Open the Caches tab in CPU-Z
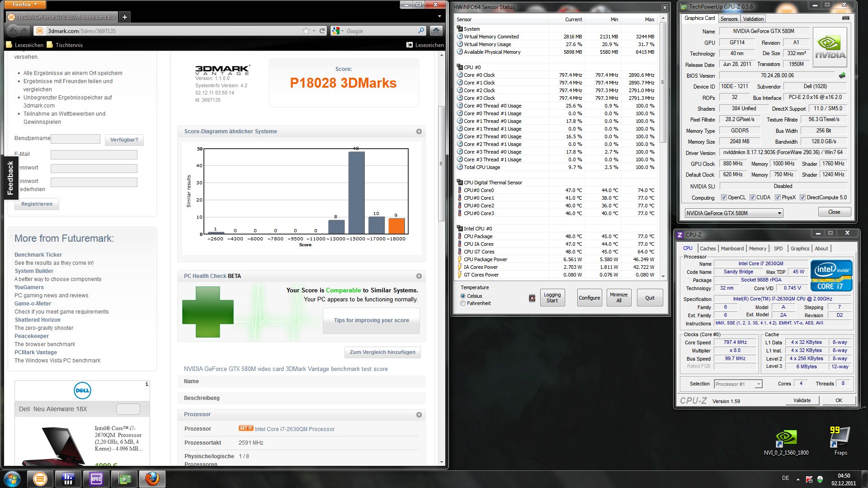The height and width of the screenshot is (488, 868). click(708, 249)
